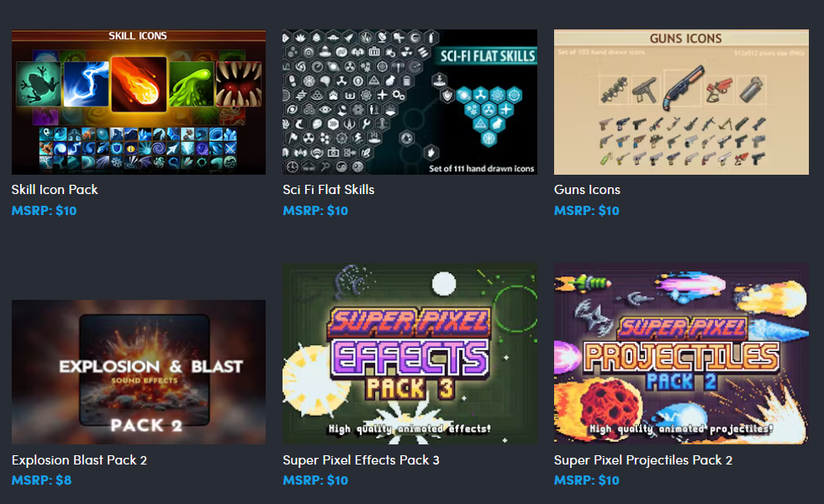Click the blue shotgun icon in Guns Icons
Image resolution: width=824 pixels, height=504 pixels.
click(x=683, y=87)
